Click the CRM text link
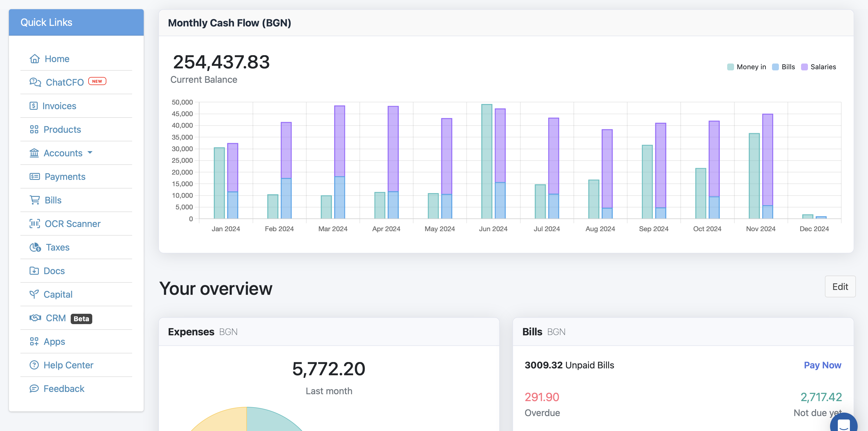 55,318
